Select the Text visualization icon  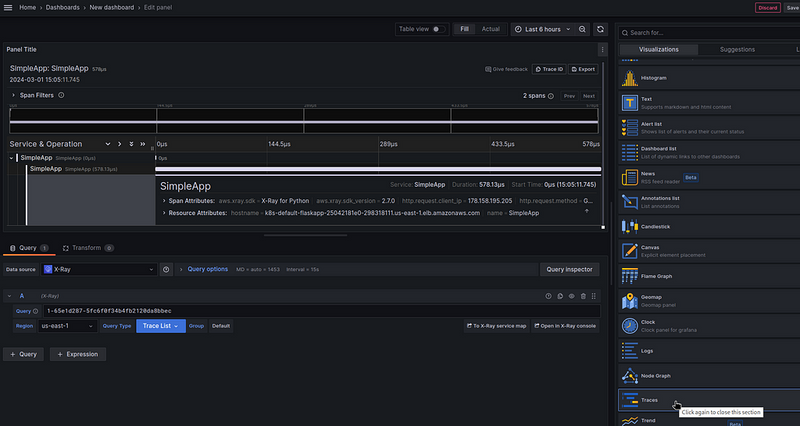pos(630,103)
